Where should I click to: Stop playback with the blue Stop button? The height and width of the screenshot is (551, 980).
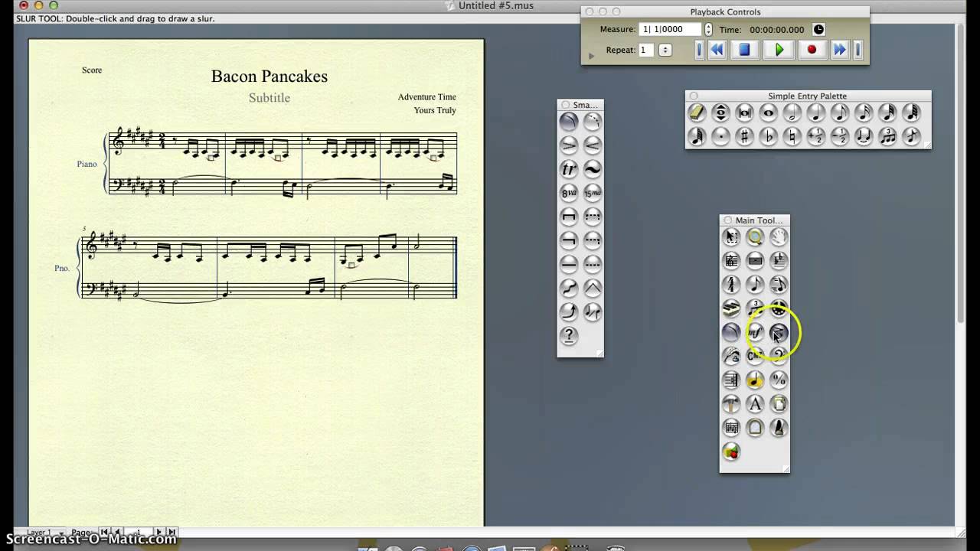click(x=744, y=50)
